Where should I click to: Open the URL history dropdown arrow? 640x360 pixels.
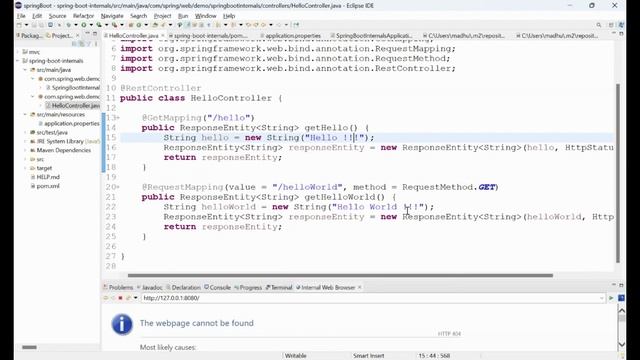[x=602, y=298]
